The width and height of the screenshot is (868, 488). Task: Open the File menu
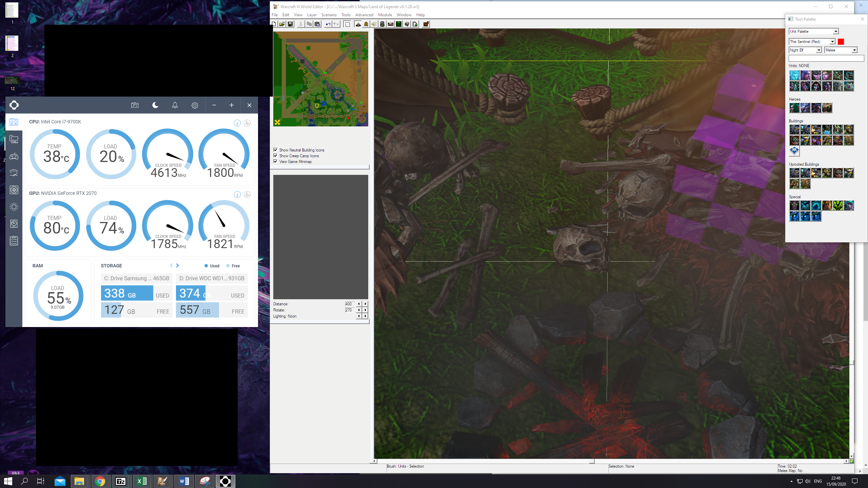(x=275, y=15)
